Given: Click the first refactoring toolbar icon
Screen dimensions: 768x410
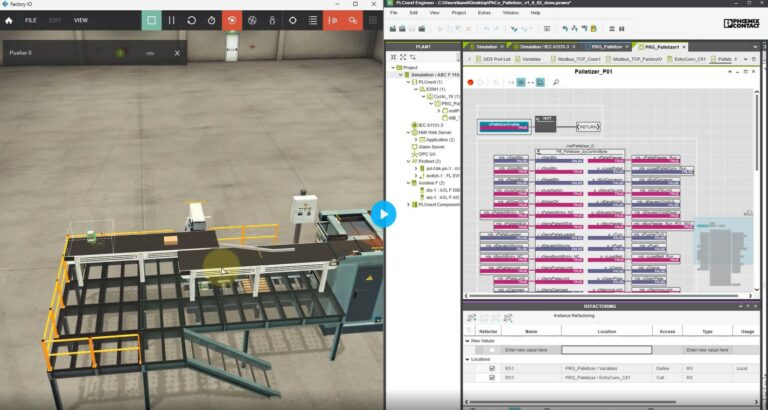Looking at the screenshot, I should [x=471, y=318].
